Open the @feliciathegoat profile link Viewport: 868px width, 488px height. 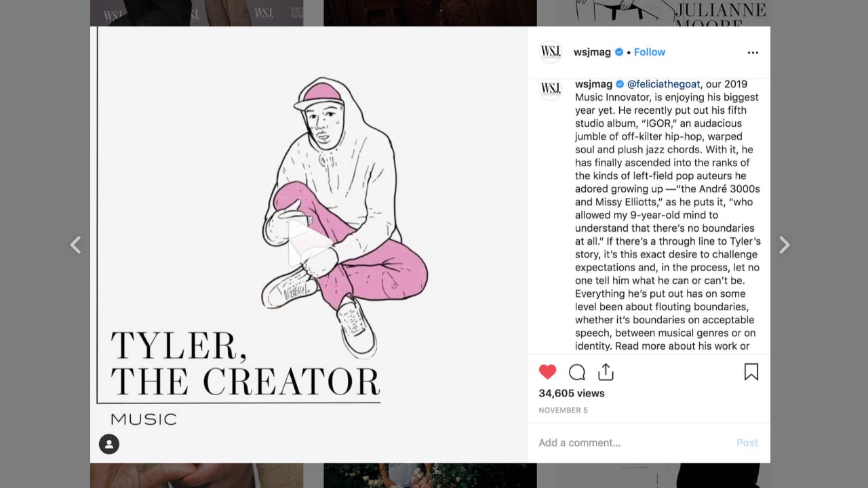[x=663, y=84]
